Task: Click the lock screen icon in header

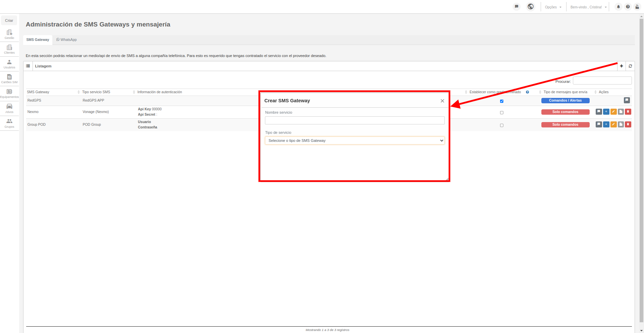Action: (x=637, y=7)
